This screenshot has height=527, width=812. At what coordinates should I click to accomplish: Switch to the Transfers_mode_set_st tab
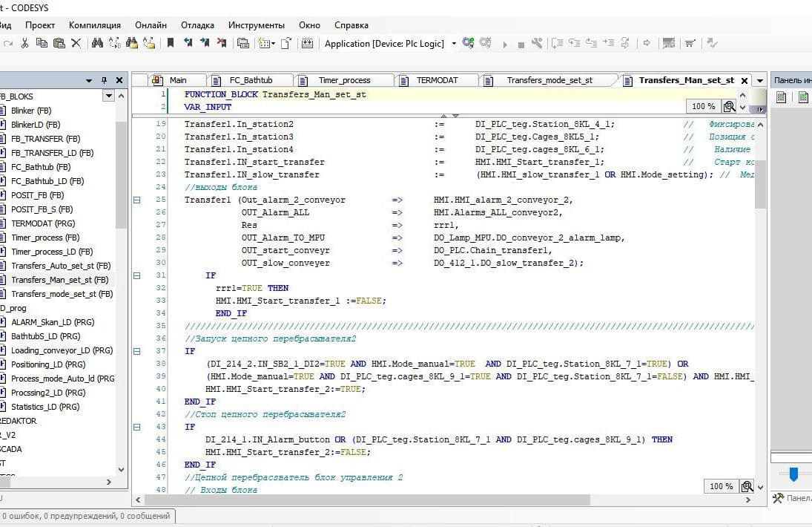click(x=549, y=80)
